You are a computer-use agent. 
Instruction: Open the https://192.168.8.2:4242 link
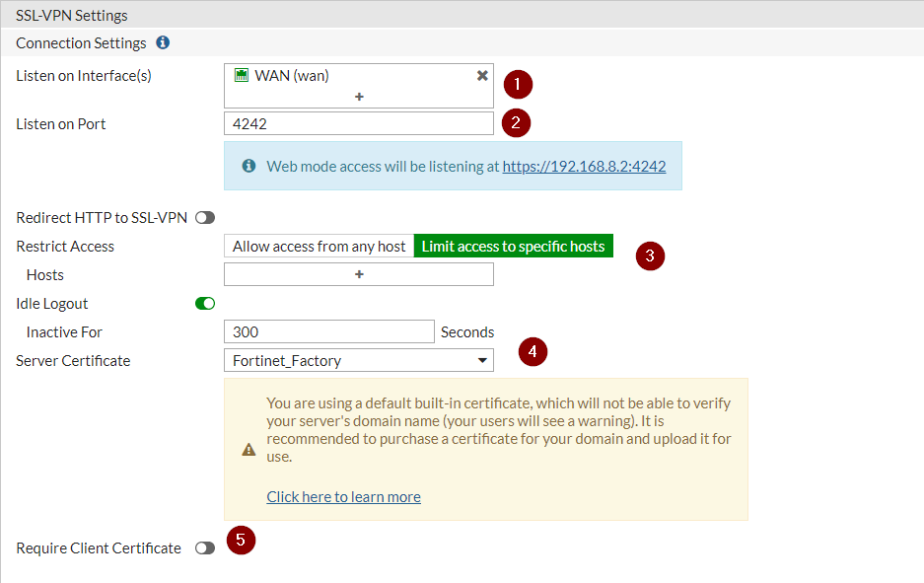pyautogui.click(x=584, y=167)
